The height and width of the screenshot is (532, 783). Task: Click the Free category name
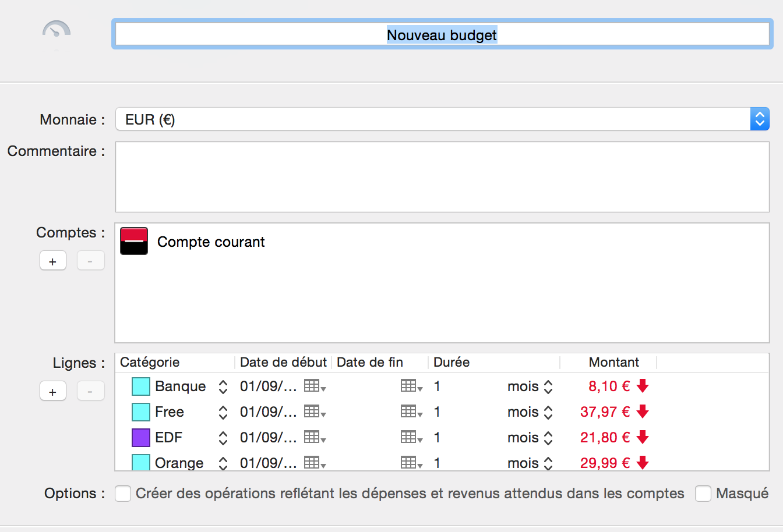point(170,412)
